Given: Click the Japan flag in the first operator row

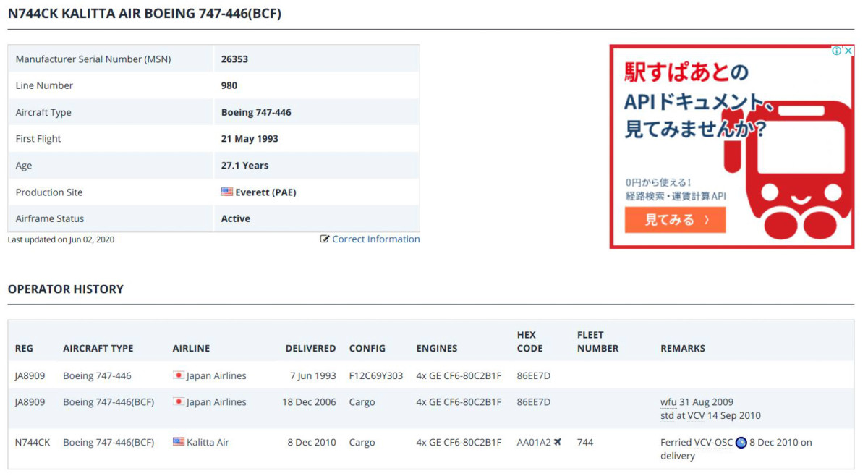Looking at the screenshot, I should point(179,375).
